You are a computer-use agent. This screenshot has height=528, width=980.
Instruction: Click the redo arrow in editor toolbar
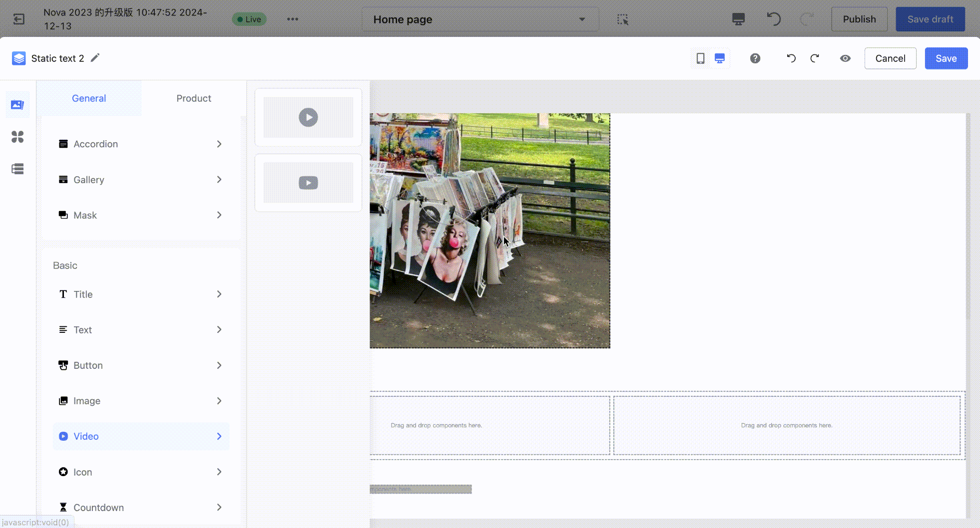coord(815,58)
